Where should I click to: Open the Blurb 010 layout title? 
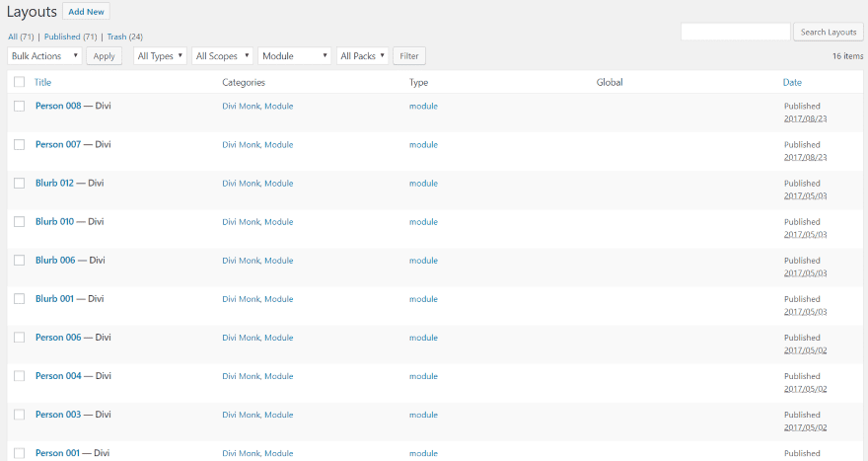[54, 222]
